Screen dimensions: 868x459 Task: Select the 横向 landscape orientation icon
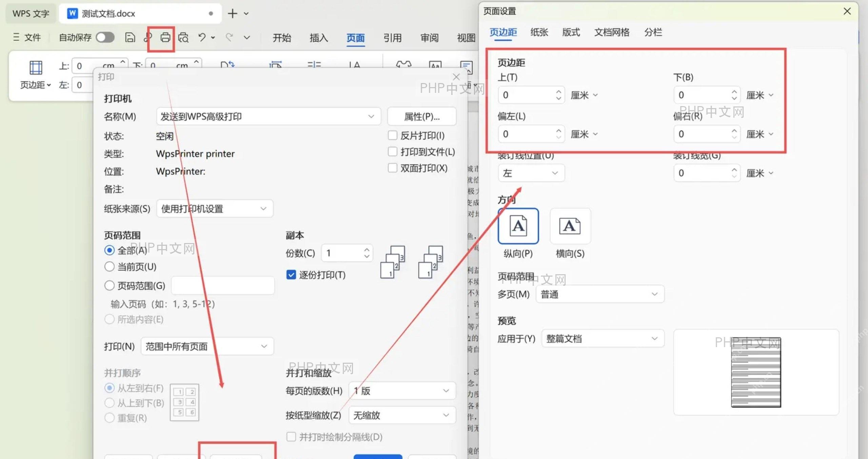(570, 226)
